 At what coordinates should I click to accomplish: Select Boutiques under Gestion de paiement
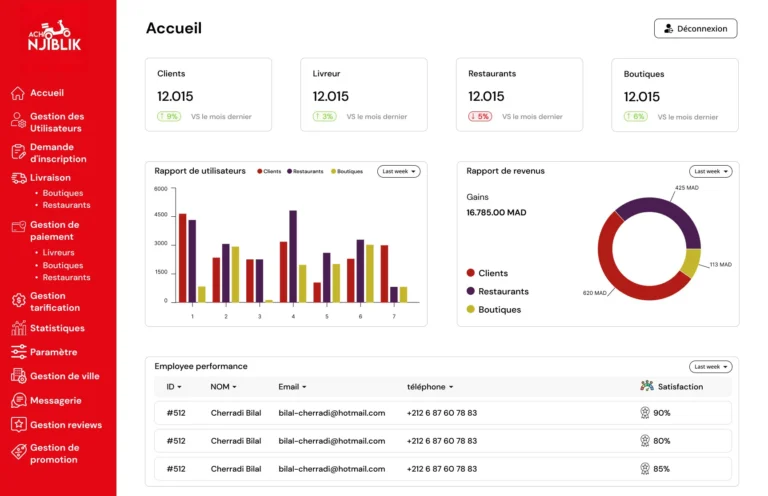coord(63,265)
